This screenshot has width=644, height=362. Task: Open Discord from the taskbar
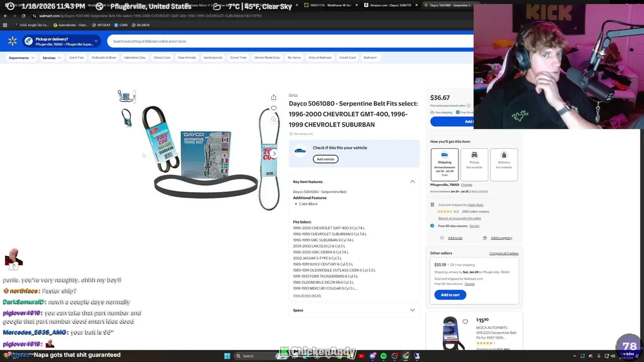click(x=372, y=356)
